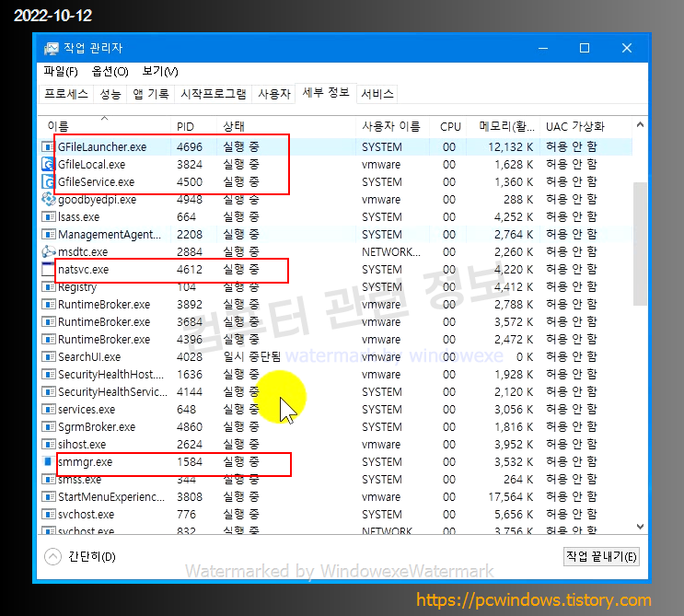Click the 일시 중단됨 status cell

point(252,357)
